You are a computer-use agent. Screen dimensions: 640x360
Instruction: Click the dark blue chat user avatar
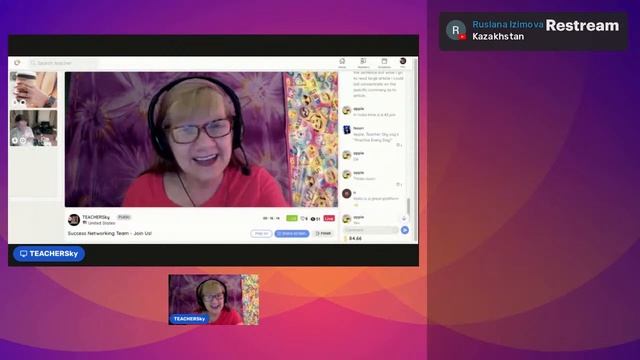pyautogui.click(x=347, y=130)
